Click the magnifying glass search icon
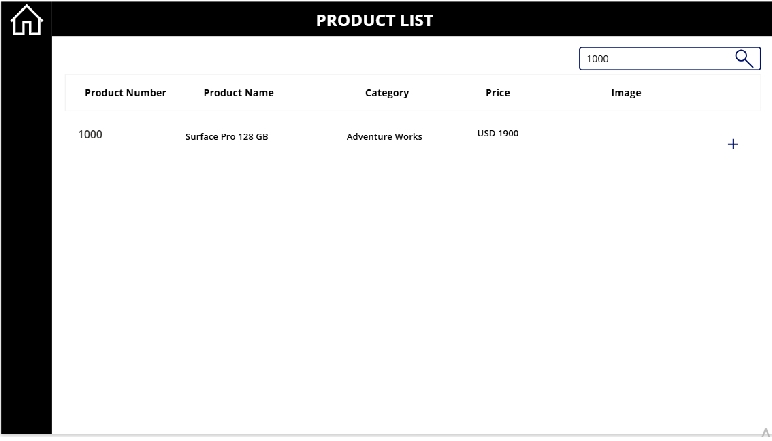Image resolution: width=772 pixels, height=441 pixels. 744,59
